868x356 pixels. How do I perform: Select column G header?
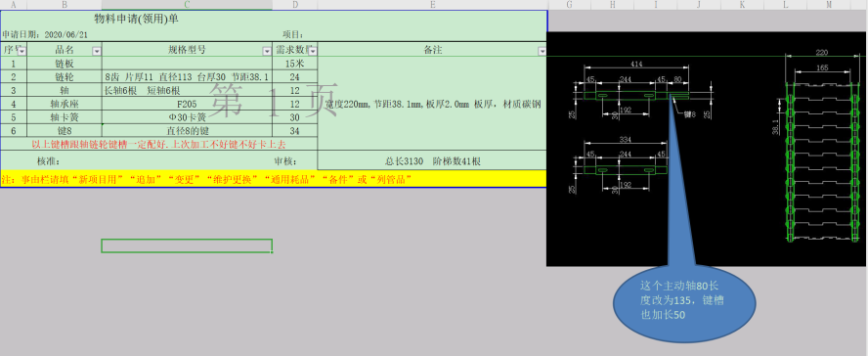(569, 5)
